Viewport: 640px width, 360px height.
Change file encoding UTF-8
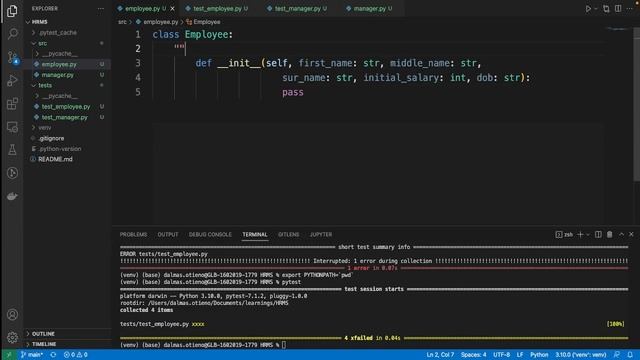[501, 355]
